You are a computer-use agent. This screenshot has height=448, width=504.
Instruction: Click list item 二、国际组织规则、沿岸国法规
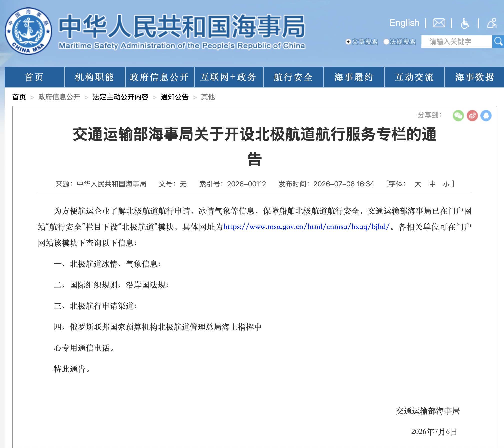point(112,285)
